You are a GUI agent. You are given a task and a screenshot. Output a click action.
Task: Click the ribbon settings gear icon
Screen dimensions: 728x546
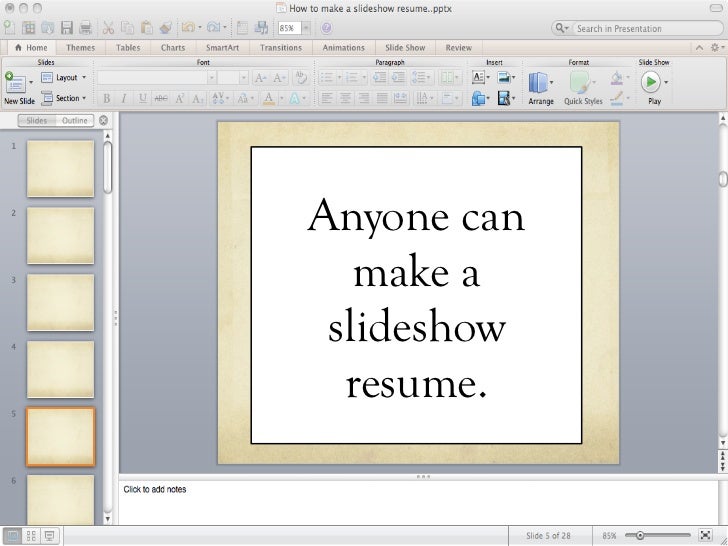click(x=715, y=47)
